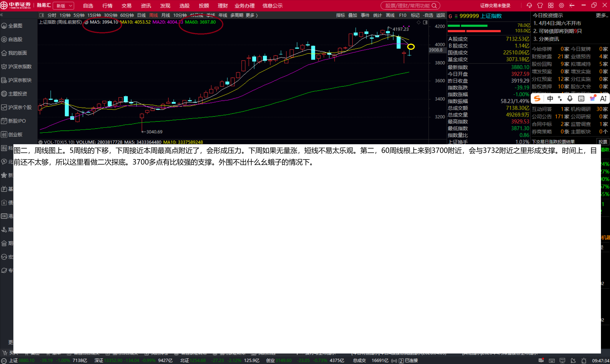The image size is (610, 364).
Task: Toggle the VOL-TDX indicator settings circle
Action: pyautogui.click(x=41, y=142)
